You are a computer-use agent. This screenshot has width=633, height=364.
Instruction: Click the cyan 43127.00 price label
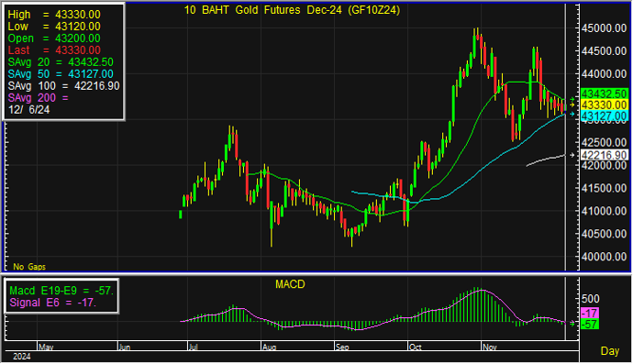pos(604,116)
